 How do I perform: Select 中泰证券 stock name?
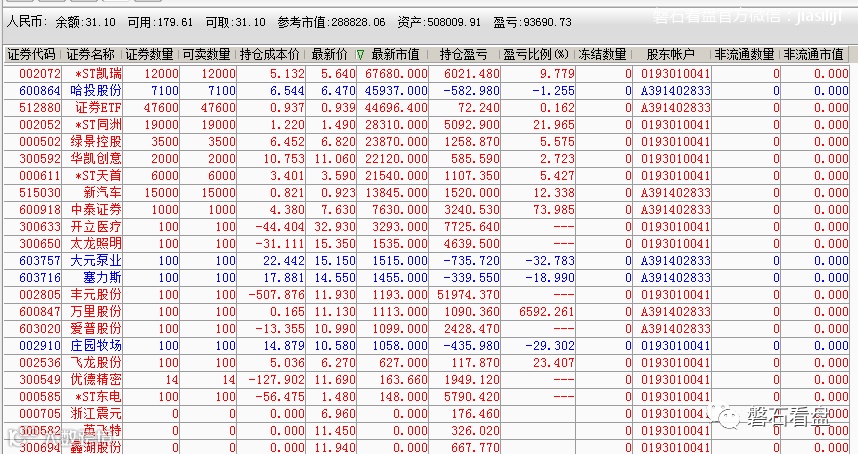pyautogui.click(x=96, y=209)
